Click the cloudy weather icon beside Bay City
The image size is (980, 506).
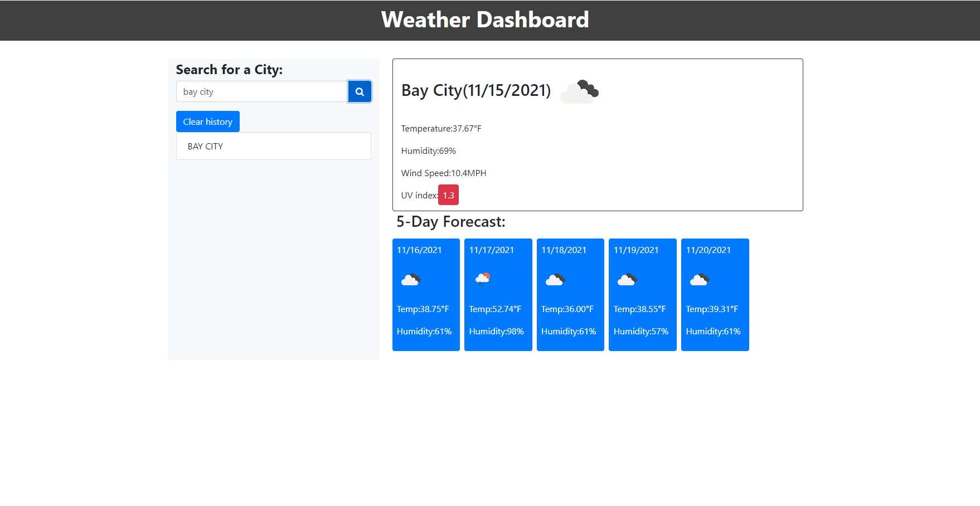pyautogui.click(x=579, y=91)
